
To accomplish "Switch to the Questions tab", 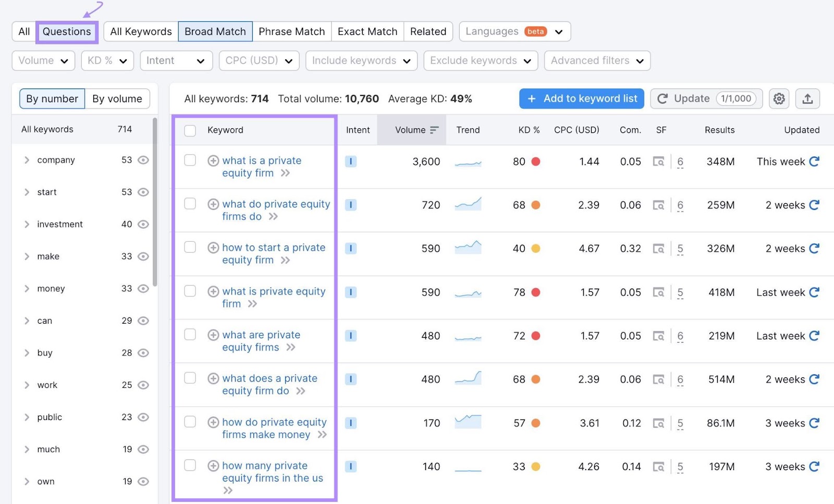I will point(67,31).
